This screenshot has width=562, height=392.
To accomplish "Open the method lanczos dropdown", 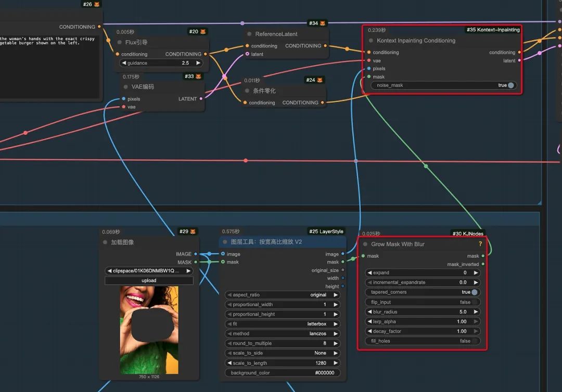I will [x=283, y=334].
